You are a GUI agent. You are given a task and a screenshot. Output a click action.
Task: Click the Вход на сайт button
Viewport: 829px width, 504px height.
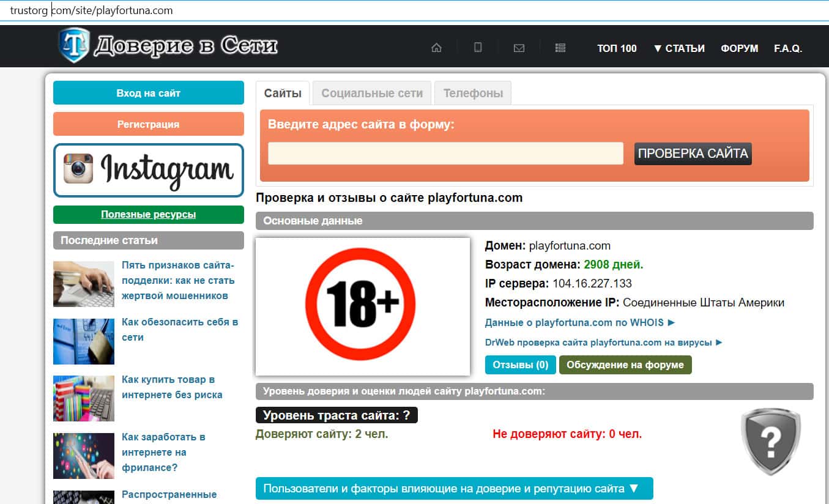point(149,93)
